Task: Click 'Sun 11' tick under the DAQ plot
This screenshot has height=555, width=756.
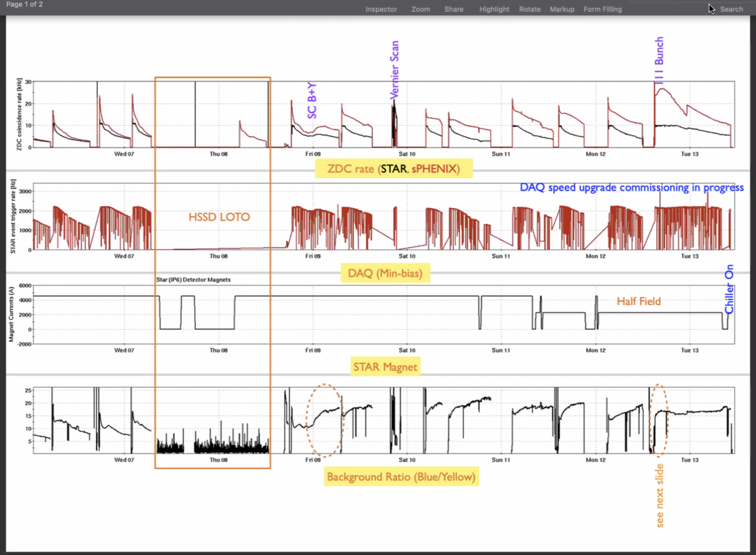Action: 501,256
